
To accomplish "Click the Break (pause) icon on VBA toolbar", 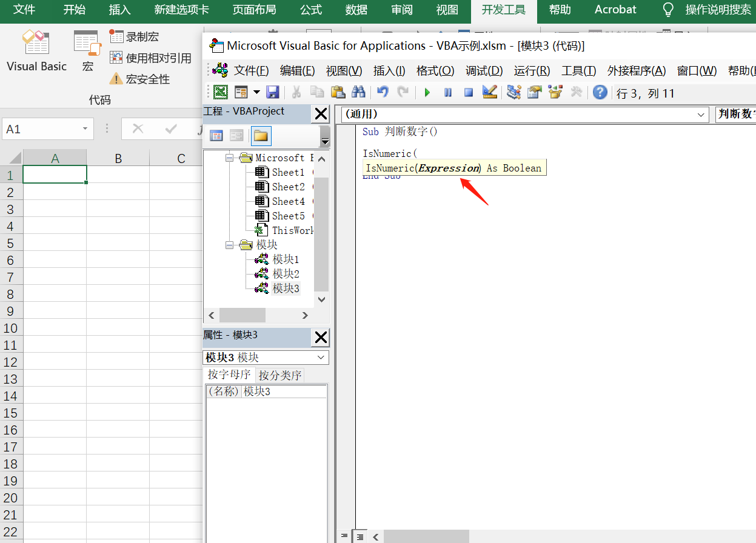I will coord(449,92).
